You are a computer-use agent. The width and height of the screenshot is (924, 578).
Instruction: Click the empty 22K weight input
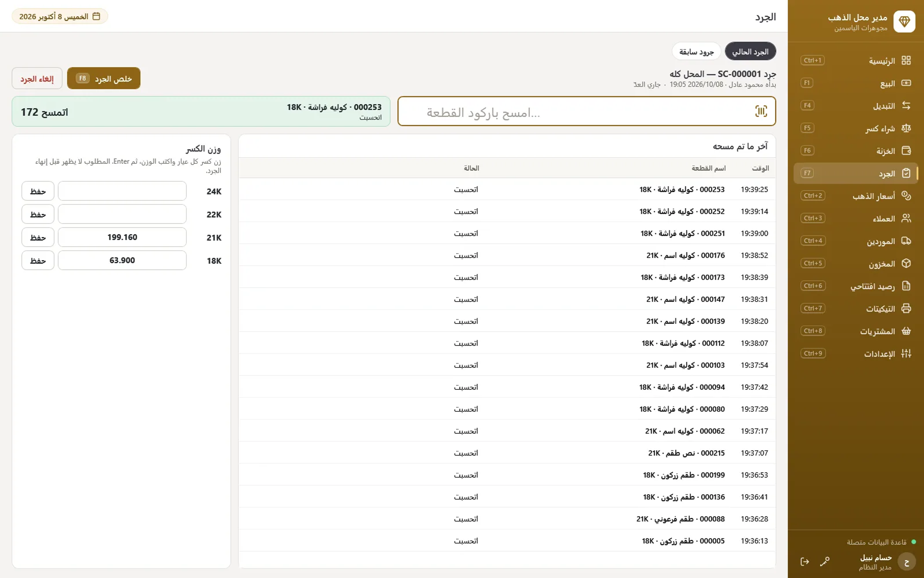pos(122,214)
